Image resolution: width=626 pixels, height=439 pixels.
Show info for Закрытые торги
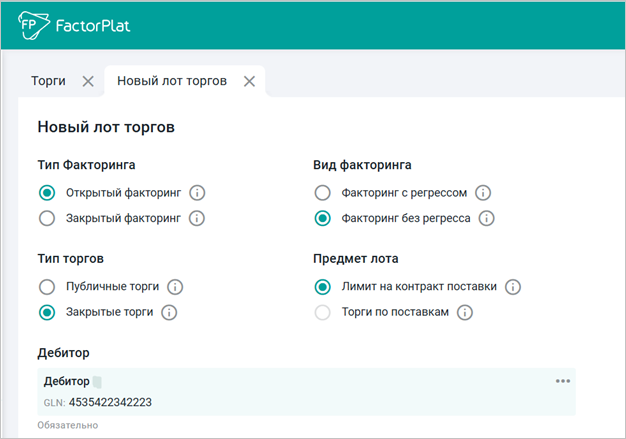(x=169, y=312)
